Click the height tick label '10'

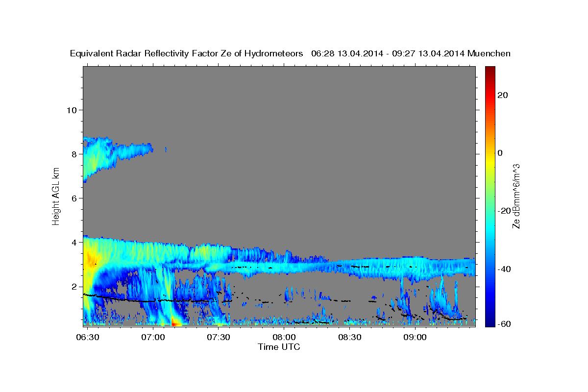pyautogui.click(x=72, y=110)
